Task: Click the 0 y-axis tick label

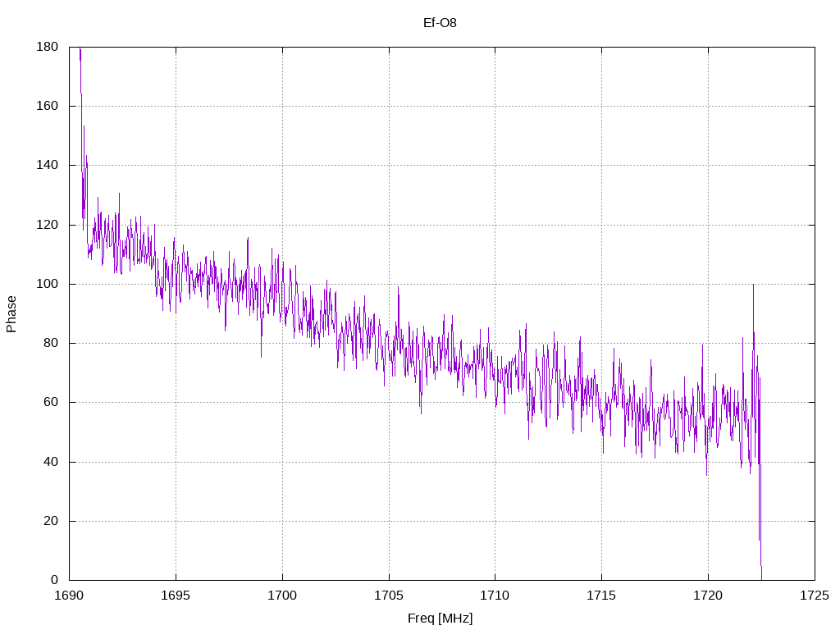Action: tap(55, 580)
